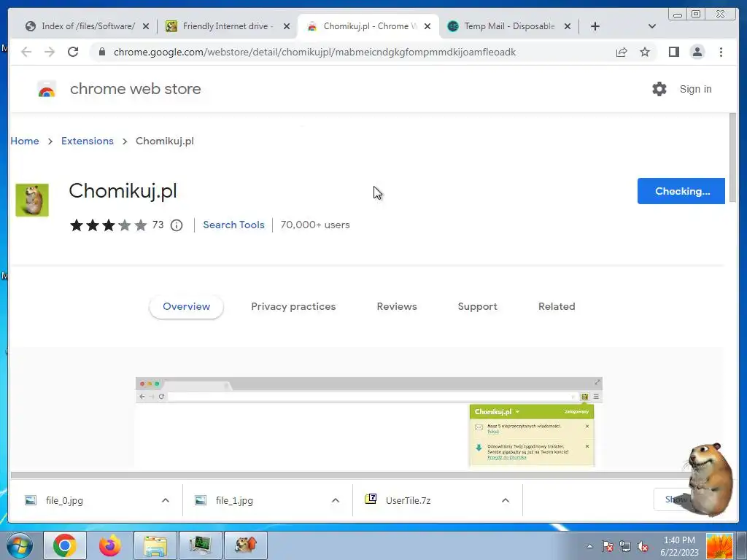747x560 pixels.
Task: Open Windows Explorer from the taskbar
Action: click(155, 545)
